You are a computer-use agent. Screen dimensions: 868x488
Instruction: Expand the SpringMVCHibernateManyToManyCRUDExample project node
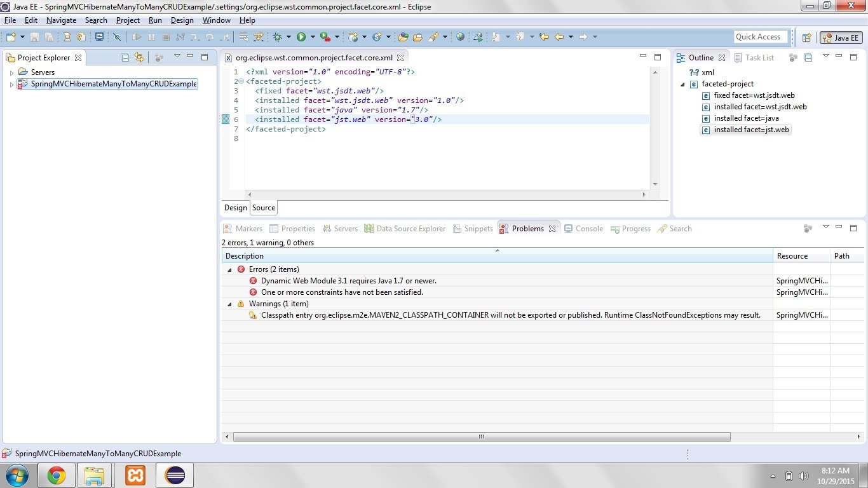(x=11, y=84)
